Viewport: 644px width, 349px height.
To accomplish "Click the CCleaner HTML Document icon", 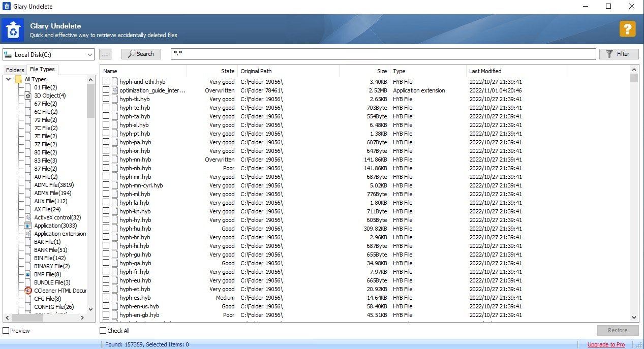I will (x=28, y=291).
